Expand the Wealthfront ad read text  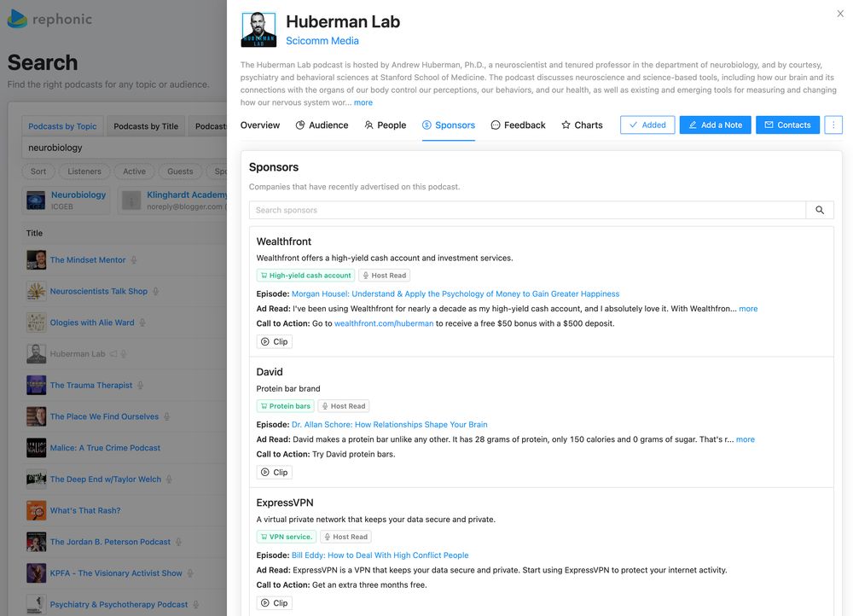(x=748, y=309)
